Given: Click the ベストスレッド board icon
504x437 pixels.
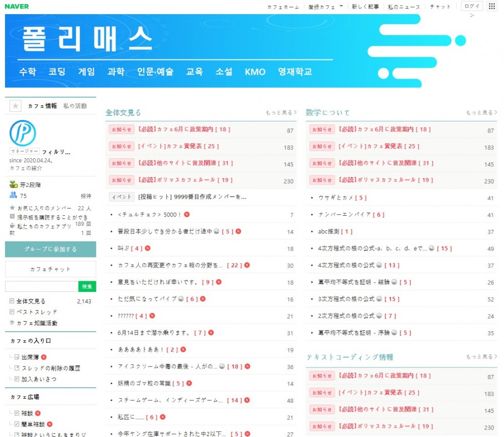Looking at the screenshot, I should (12, 311).
